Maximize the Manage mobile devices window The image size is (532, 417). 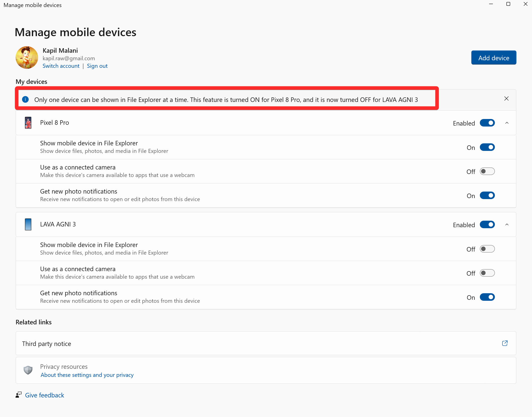pos(508,4)
